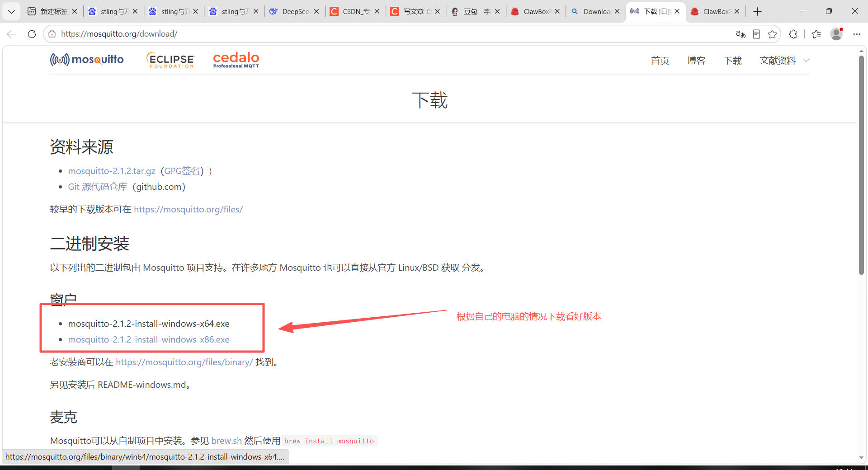The image size is (868, 470).
Task: Close the 豆包 tab
Action: click(497, 11)
